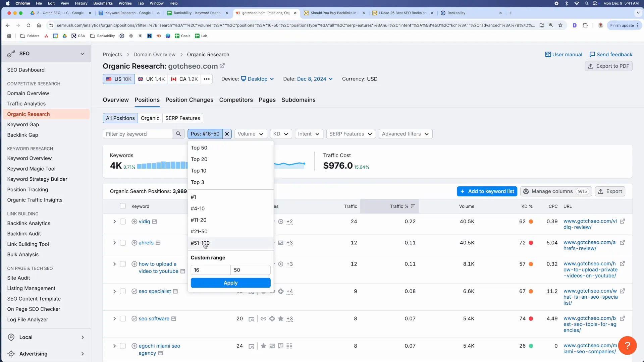Choose Top 20 from positions menu
The width and height of the screenshot is (644, 362).
point(231,159)
